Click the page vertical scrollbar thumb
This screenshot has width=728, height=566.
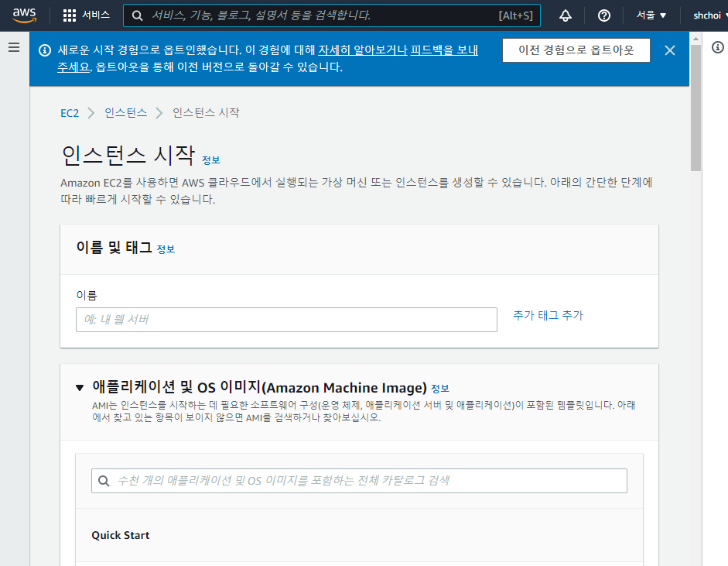tap(695, 108)
